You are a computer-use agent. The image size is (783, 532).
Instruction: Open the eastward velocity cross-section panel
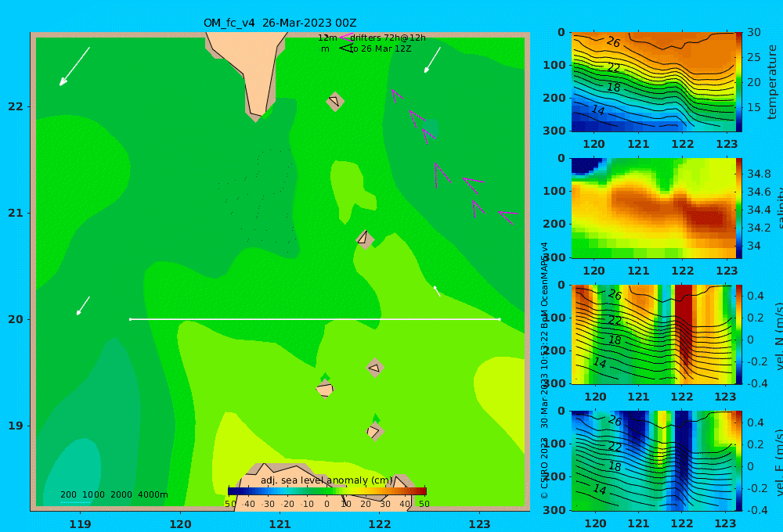[653, 461]
